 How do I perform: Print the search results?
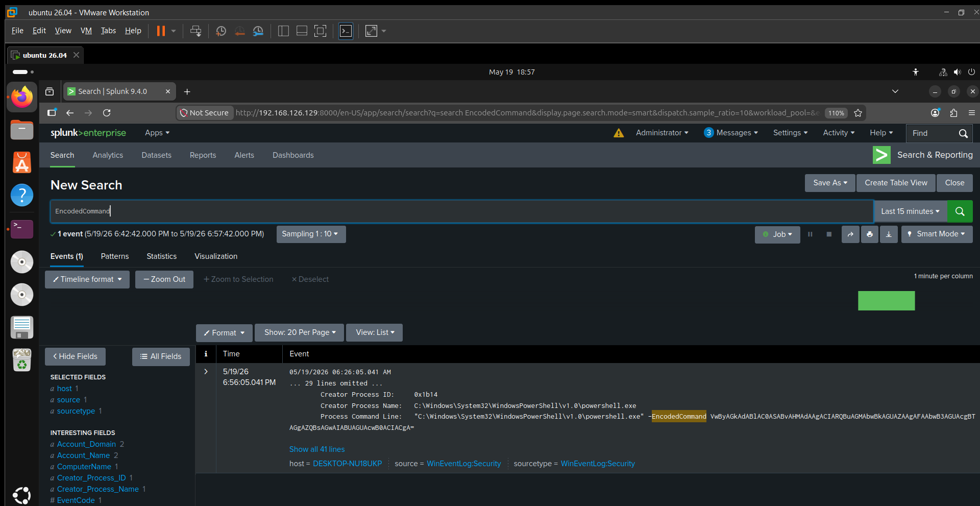point(870,234)
